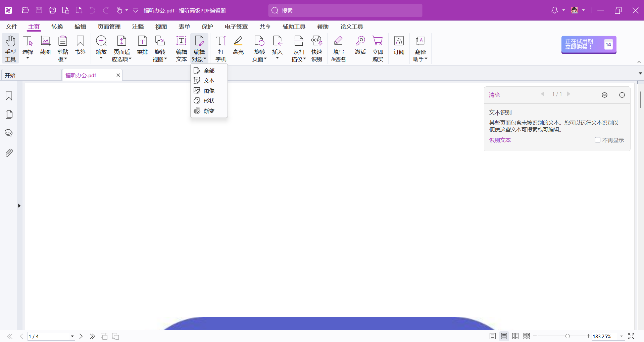Check the "不再显示" checkbox
The width and height of the screenshot is (644, 342).
pos(598,140)
